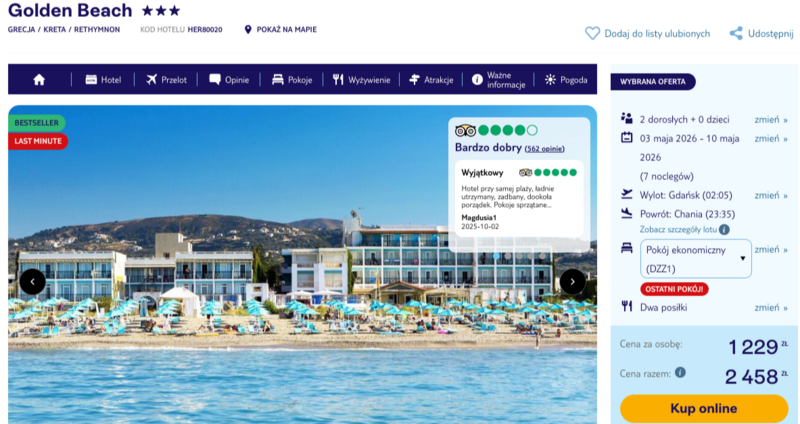The image size is (800, 424).
Task: Switch to the Wyżywienie tab
Action: 361,80
